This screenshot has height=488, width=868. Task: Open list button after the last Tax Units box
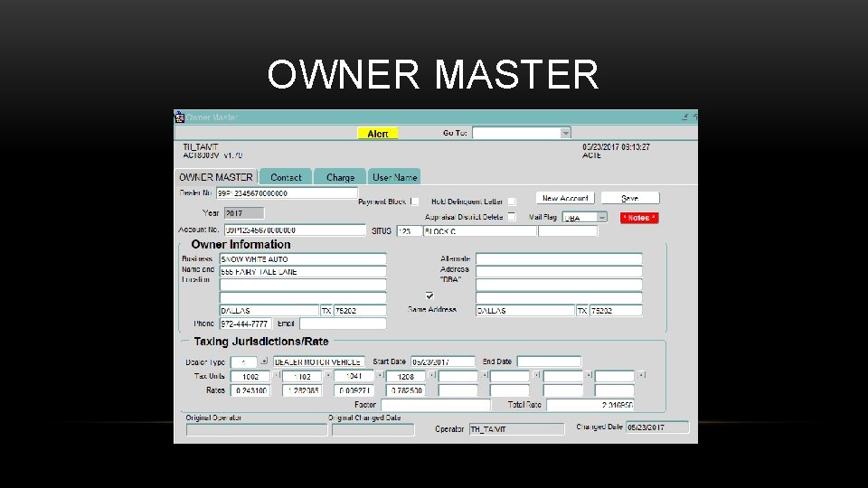point(640,375)
